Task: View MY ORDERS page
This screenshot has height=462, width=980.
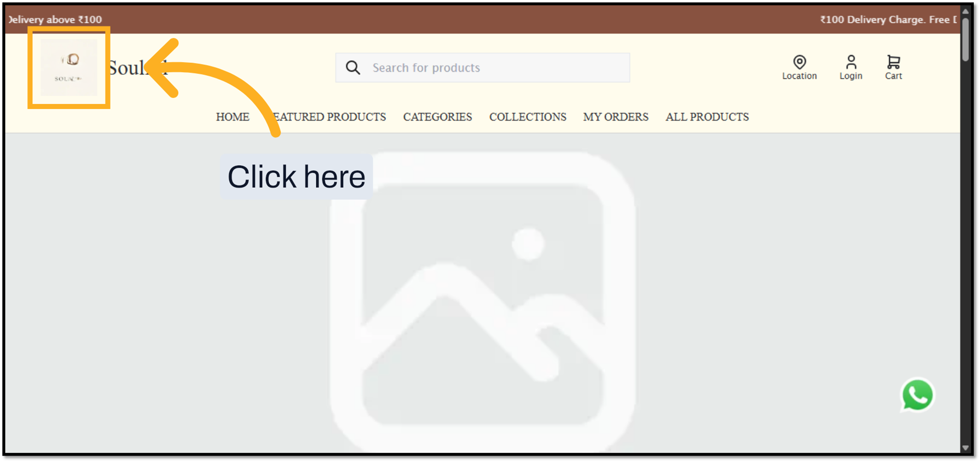Action: pyautogui.click(x=616, y=117)
